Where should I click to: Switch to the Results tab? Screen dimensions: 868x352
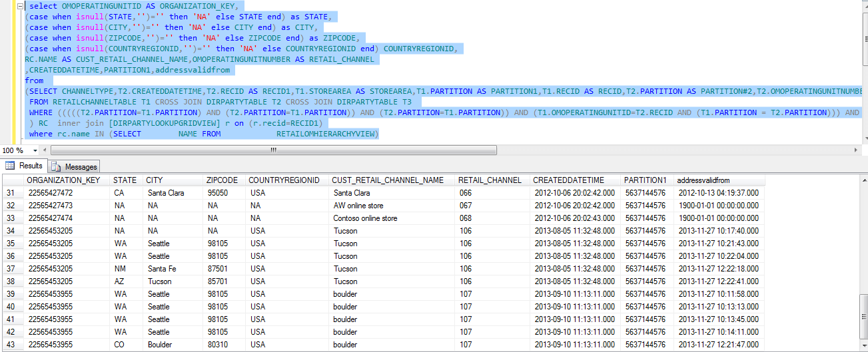tap(25, 166)
